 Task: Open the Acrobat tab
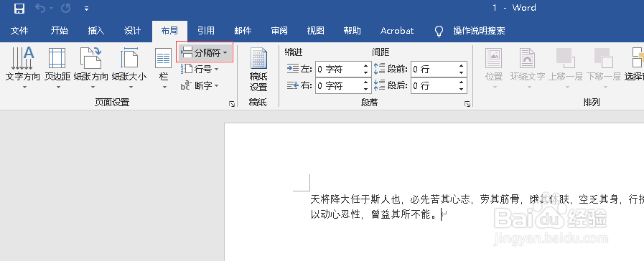tap(397, 31)
